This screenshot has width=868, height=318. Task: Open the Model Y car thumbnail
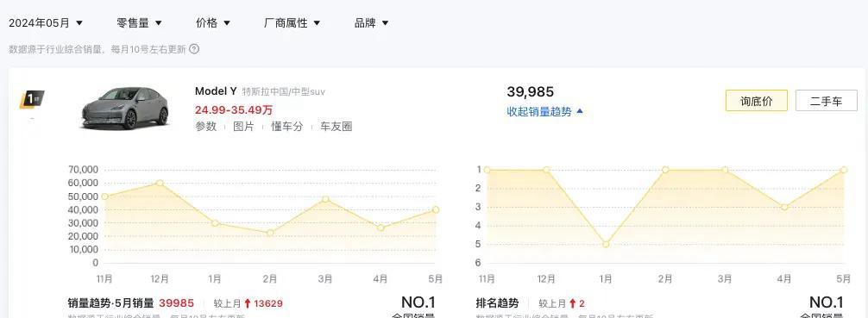pos(124,108)
